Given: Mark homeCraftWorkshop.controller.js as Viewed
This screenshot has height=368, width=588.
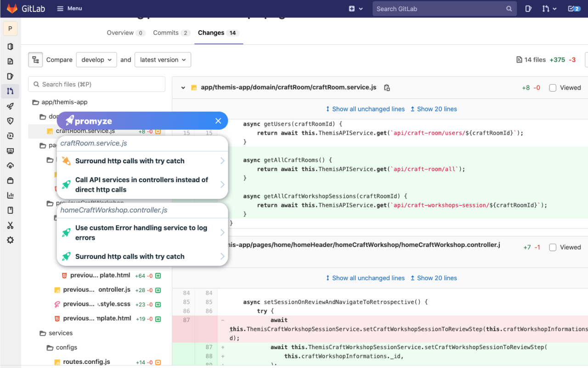Looking at the screenshot, I should [x=553, y=247].
